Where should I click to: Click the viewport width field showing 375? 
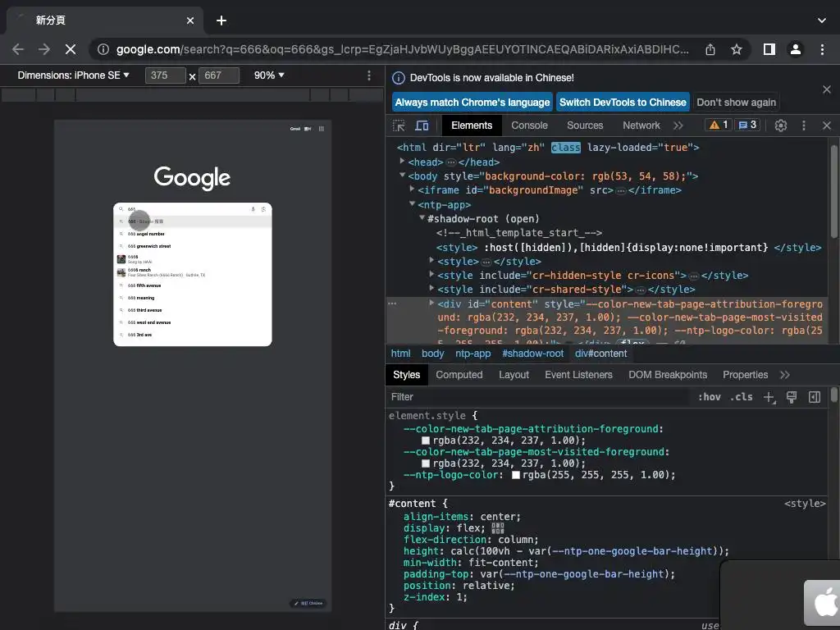tap(165, 75)
